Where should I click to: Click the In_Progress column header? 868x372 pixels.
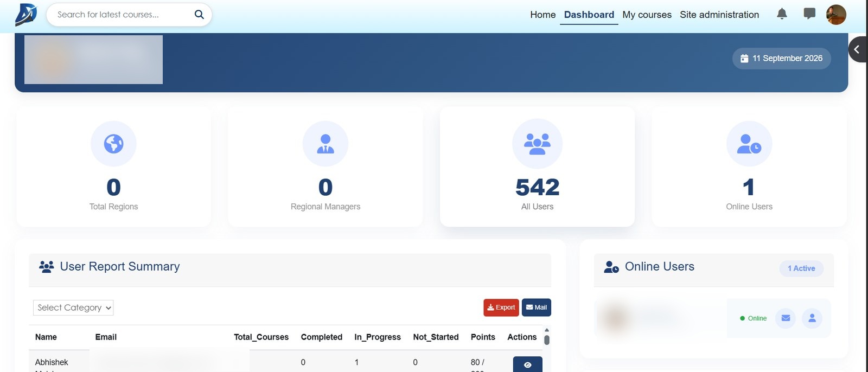click(x=378, y=337)
